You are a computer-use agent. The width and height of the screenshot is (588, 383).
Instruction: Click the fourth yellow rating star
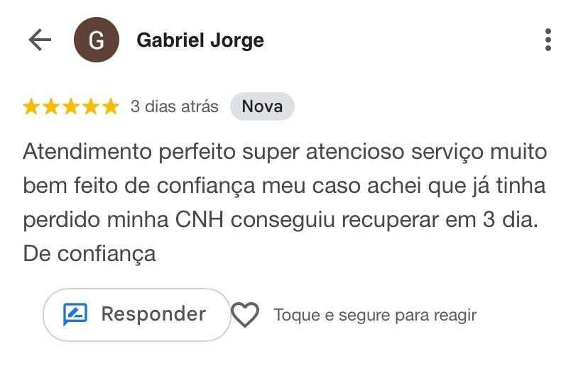[91, 107]
